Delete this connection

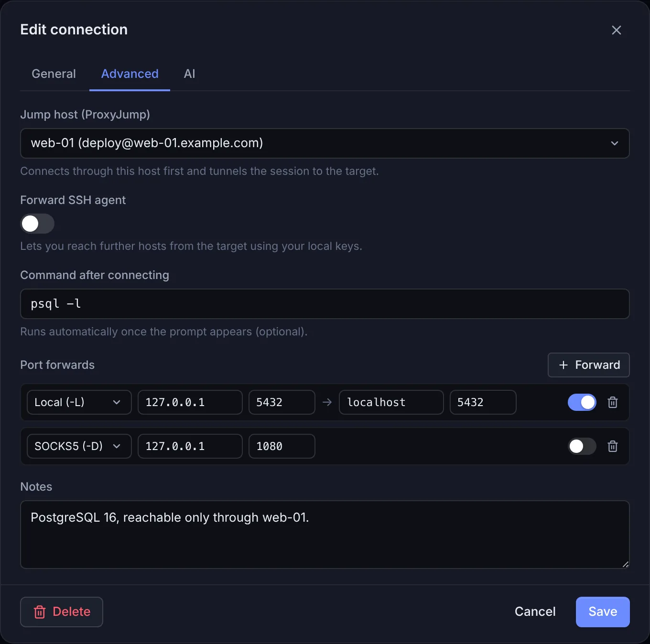click(x=62, y=612)
